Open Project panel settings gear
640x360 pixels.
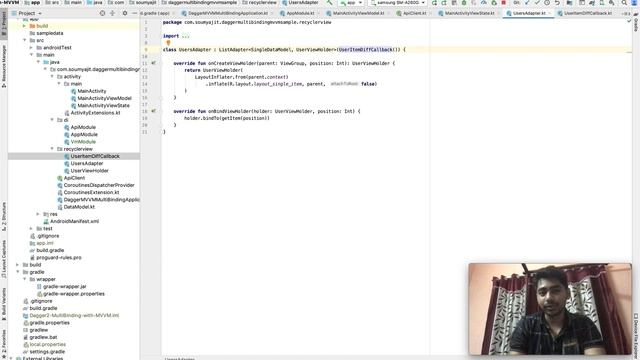click(x=124, y=13)
